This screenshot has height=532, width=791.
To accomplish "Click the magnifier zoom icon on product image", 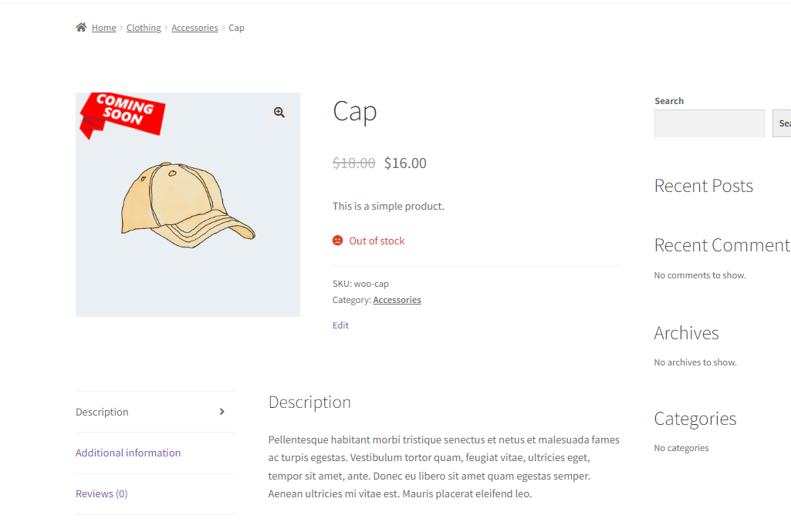I will [x=279, y=113].
